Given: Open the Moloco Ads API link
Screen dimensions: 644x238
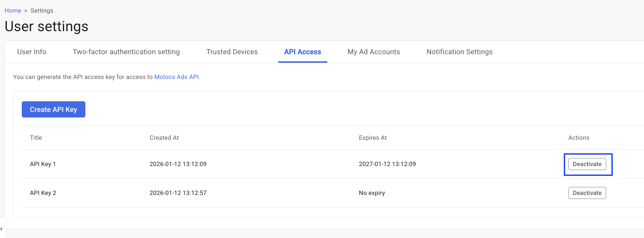Looking at the screenshot, I should point(176,77).
